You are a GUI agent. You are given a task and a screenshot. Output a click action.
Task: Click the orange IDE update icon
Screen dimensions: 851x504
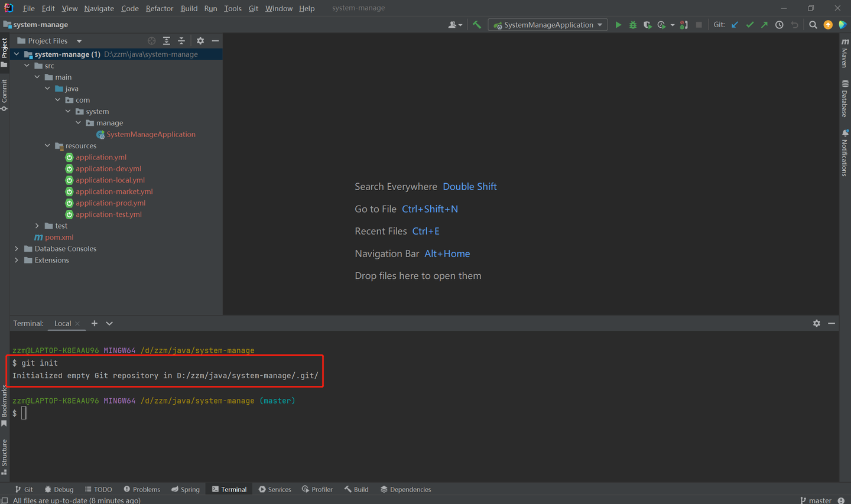828,25
